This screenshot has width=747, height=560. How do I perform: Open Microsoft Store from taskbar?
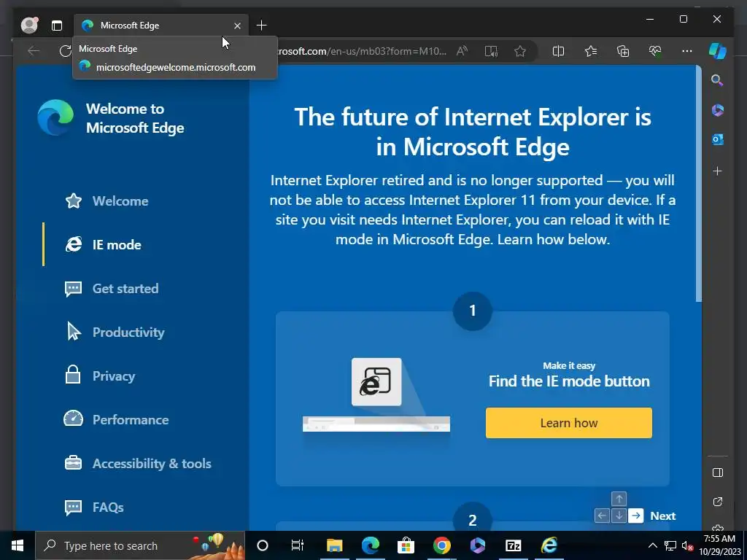pyautogui.click(x=406, y=545)
